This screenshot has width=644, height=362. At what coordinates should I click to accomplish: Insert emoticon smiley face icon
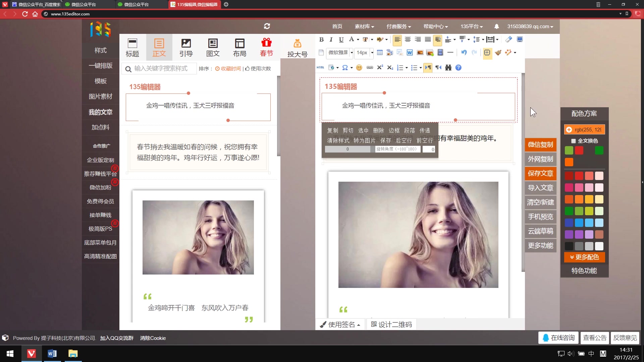359,68
